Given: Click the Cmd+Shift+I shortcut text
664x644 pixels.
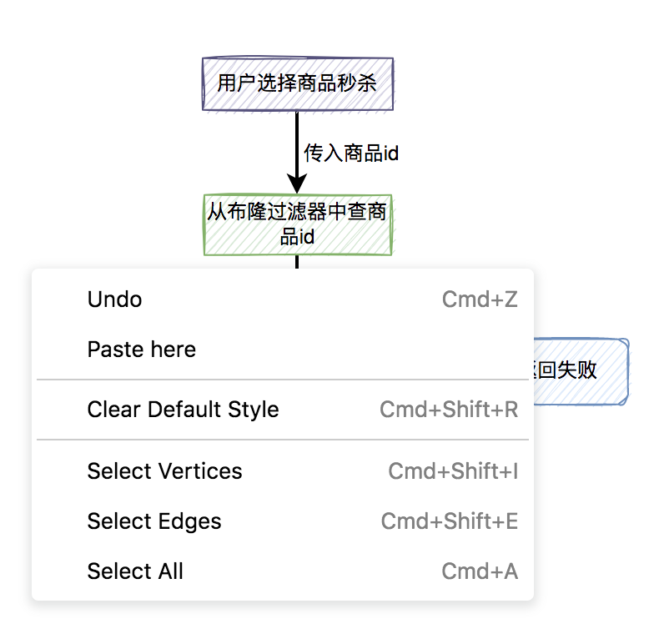Looking at the screenshot, I should (453, 471).
